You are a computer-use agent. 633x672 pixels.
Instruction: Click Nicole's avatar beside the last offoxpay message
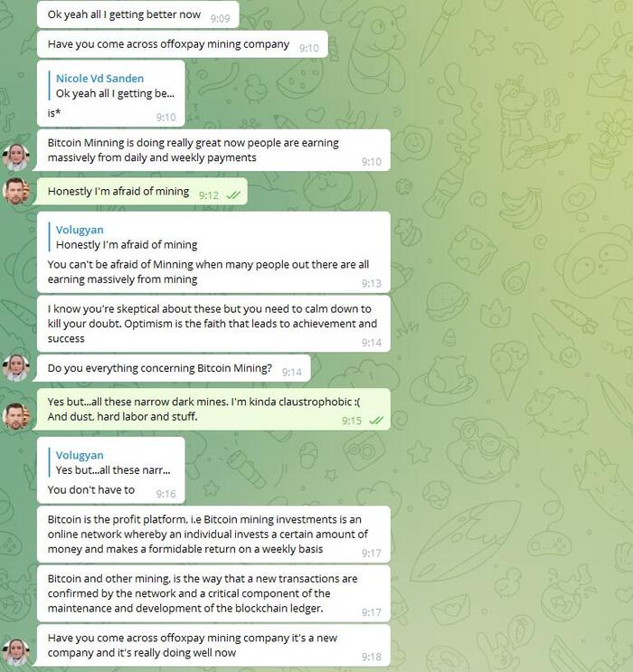tap(16, 652)
